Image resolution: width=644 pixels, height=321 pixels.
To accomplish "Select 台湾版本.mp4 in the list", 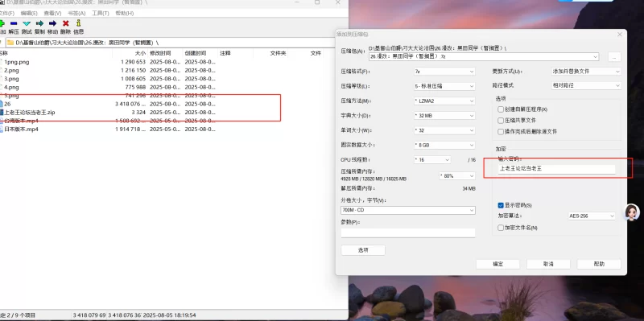I will coord(21,121).
